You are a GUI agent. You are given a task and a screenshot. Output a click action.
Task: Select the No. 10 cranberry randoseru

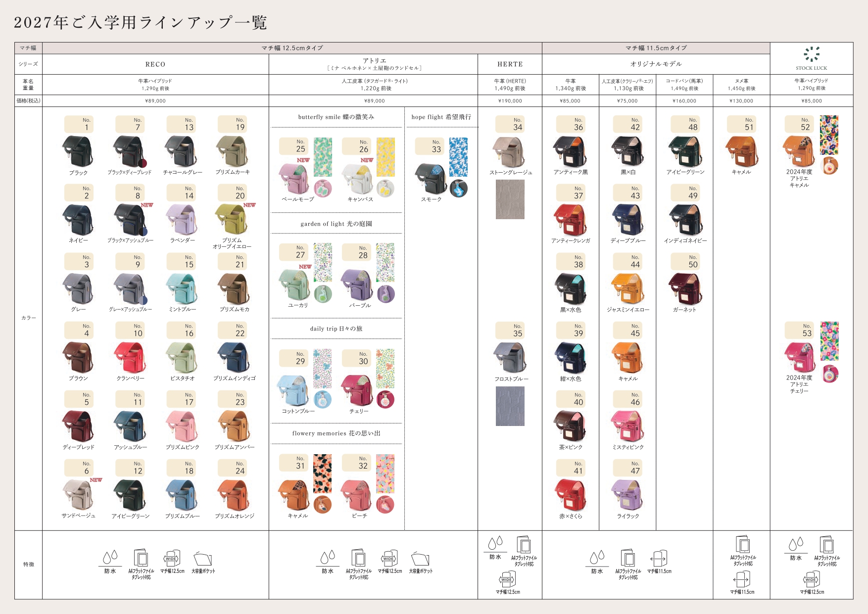130,357
